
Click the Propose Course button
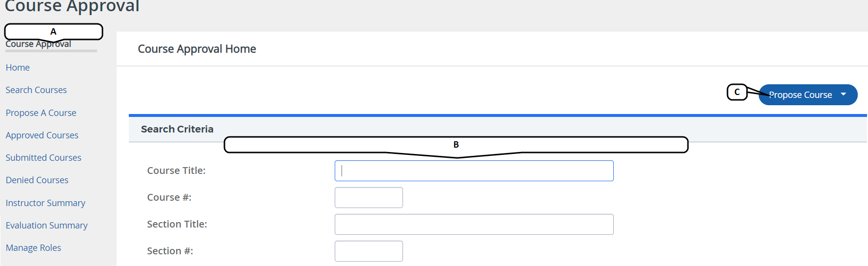(x=801, y=95)
